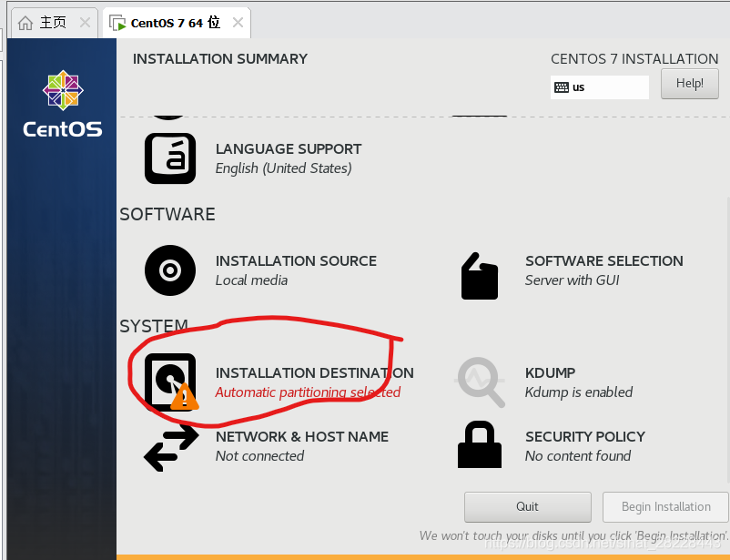Click the Help! button
Viewport: 730px width, 560px height.
pos(690,84)
